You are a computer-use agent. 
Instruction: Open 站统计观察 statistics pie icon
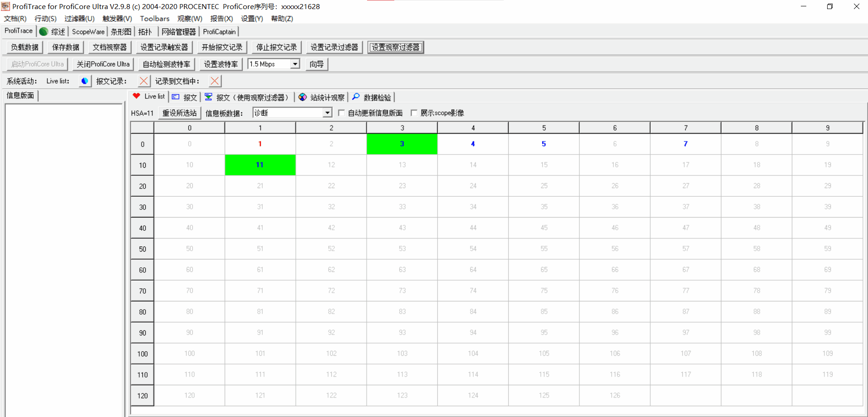click(303, 96)
